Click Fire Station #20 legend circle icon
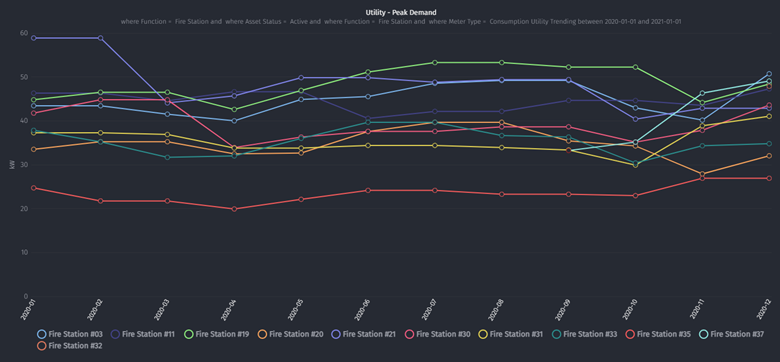Viewport: 780px width, 362px height. coord(263,334)
